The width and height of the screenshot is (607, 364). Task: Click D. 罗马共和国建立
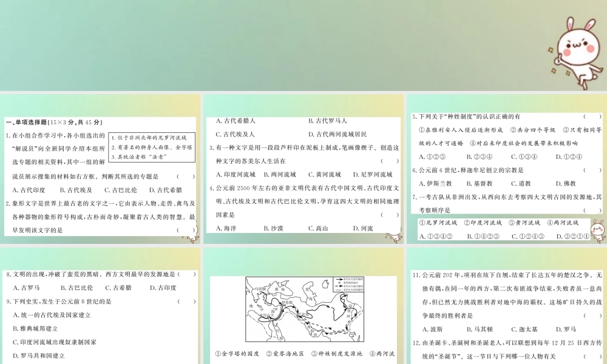click(38, 356)
